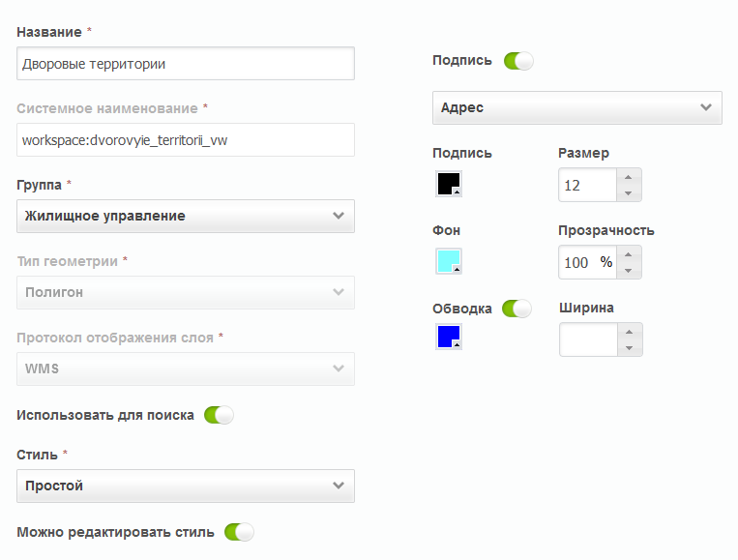Expand the WMS protocol dropdown
The image size is (738, 560).
point(186,368)
